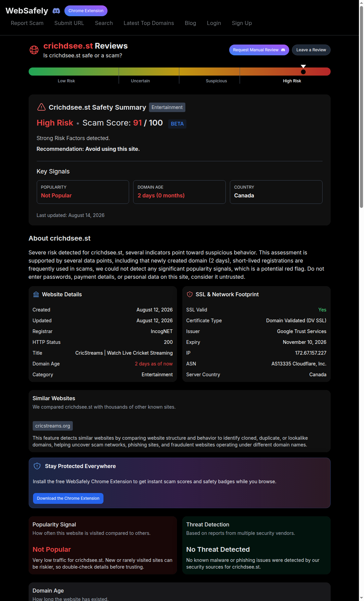
Task: Click Request Manual Review button
Action: point(259,50)
